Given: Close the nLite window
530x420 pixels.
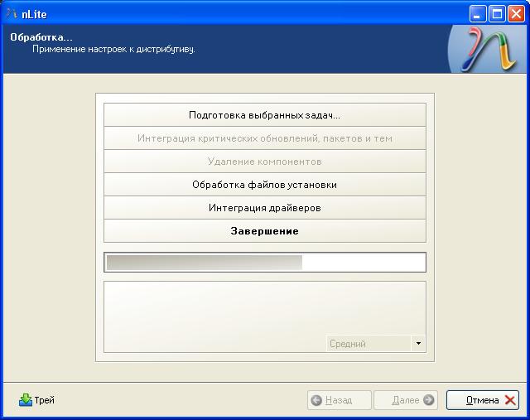Looking at the screenshot, I should pos(516,14).
